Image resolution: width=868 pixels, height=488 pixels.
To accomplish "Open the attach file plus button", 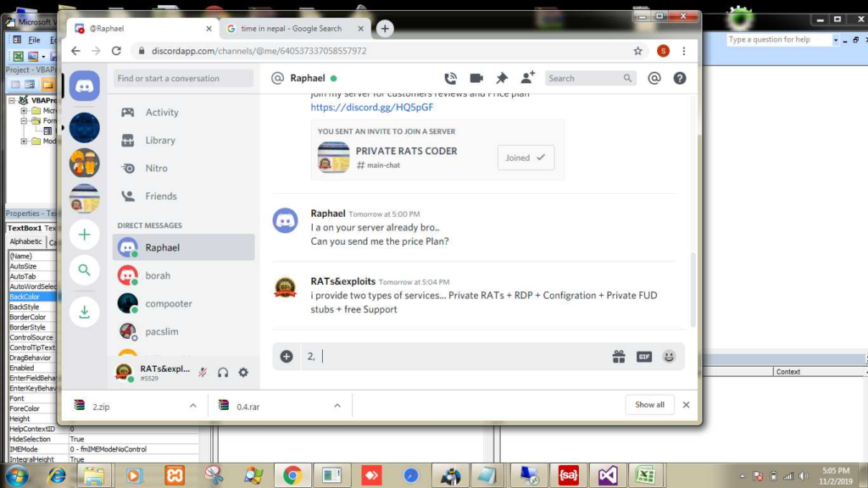I will (287, 357).
